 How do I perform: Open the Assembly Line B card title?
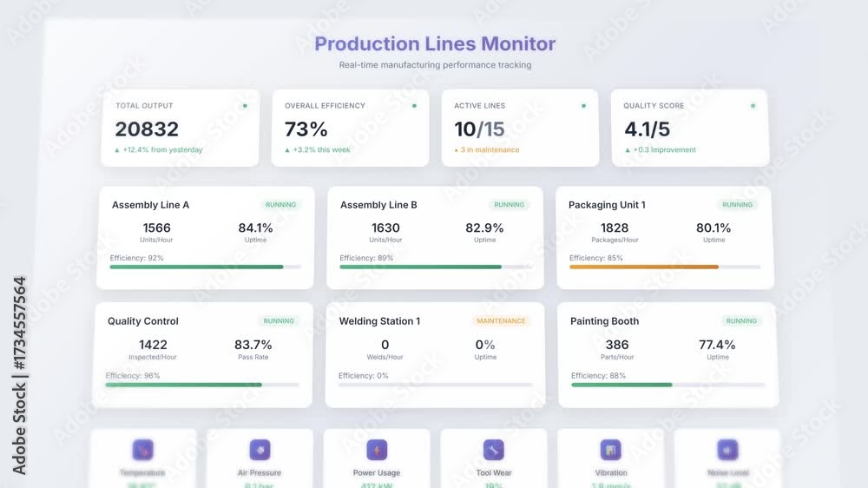point(378,205)
